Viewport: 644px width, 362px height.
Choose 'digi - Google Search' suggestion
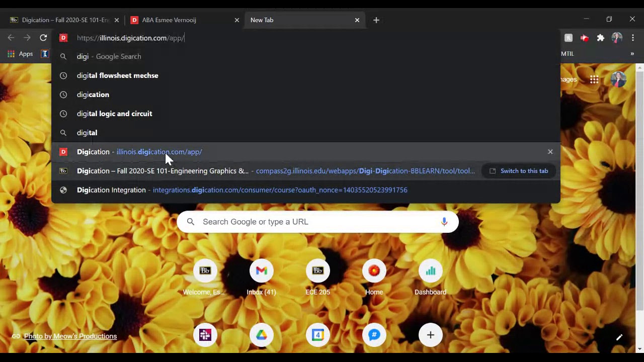tap(305, 56)
